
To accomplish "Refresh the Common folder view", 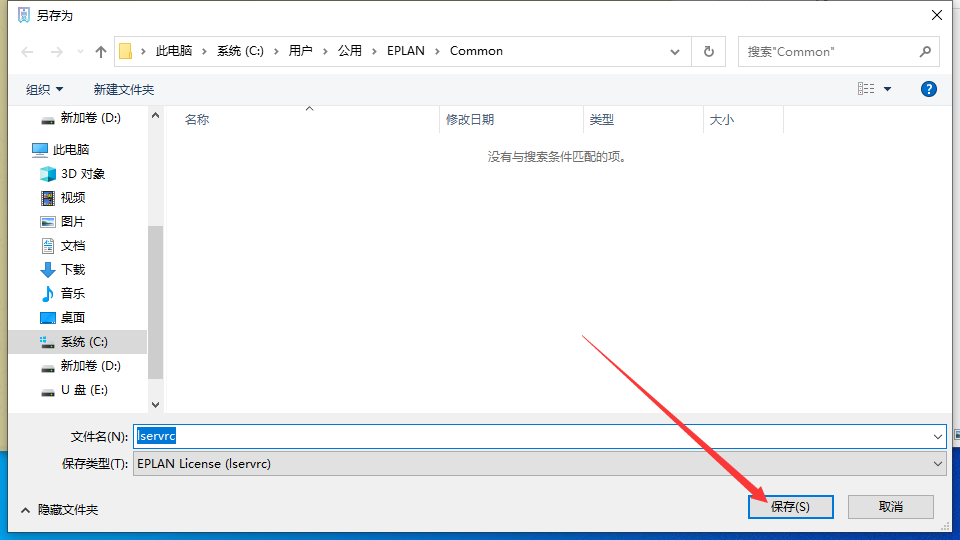I will pyautogui.click(x=709, y=51).
